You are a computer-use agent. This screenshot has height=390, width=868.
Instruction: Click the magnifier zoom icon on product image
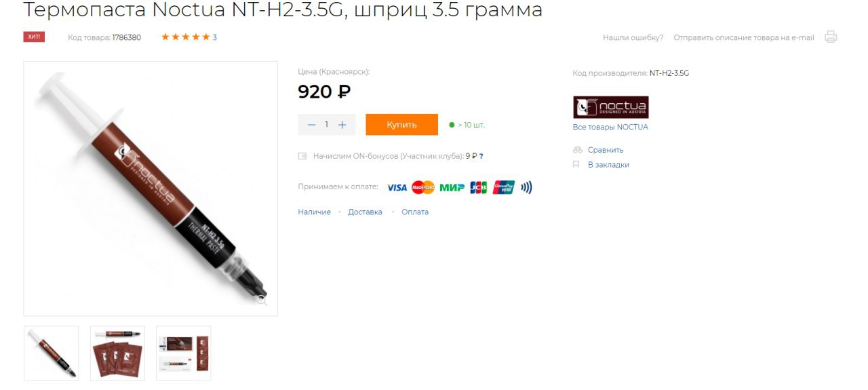262,298
